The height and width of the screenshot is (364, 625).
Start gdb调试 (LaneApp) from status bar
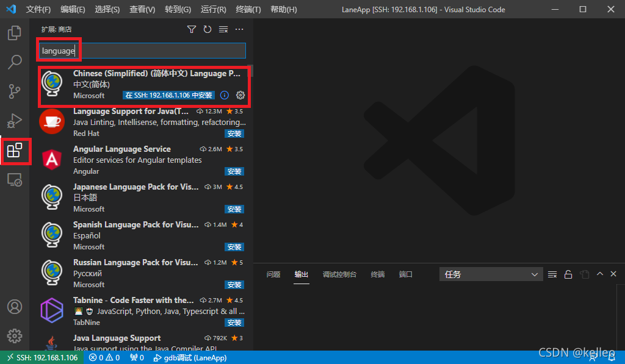(x=190, y=358)
